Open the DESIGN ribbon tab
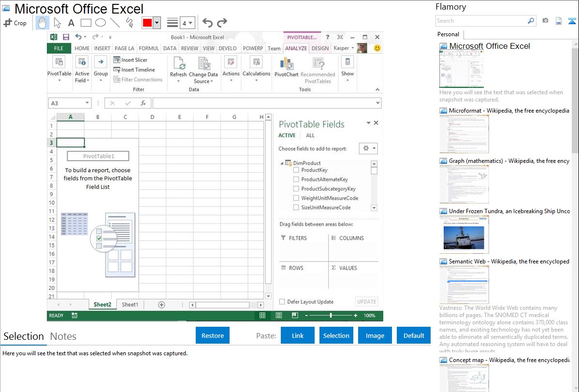This screenshot has width=579, height=392. pos(320,48)
